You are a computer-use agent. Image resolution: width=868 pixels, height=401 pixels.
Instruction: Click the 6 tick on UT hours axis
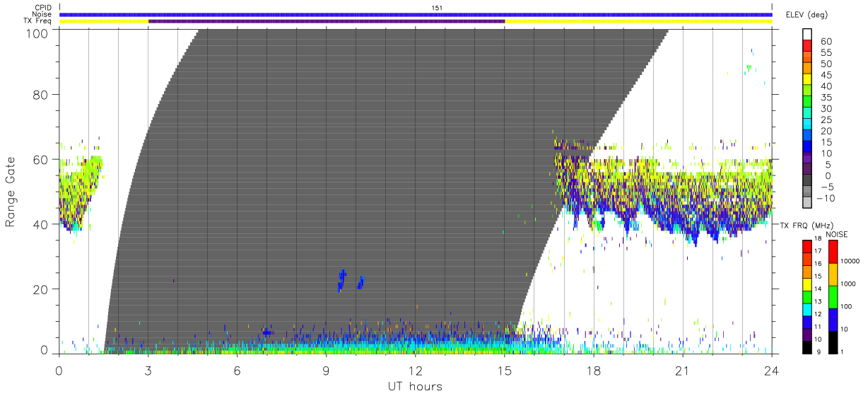(x=237, y=371)
